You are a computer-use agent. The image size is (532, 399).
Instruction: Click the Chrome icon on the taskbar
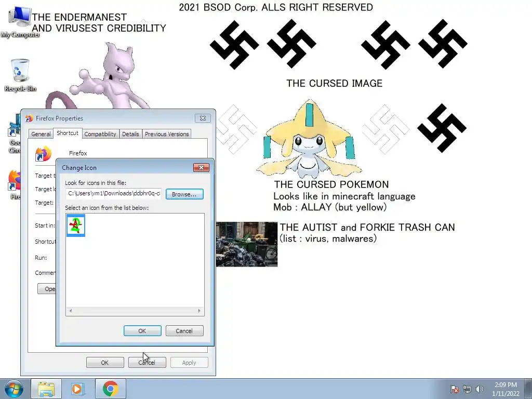click(110, 389)
